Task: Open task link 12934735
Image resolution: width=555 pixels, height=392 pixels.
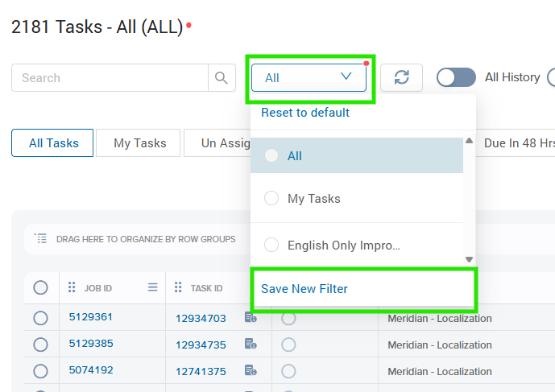Action: point(201,345)
